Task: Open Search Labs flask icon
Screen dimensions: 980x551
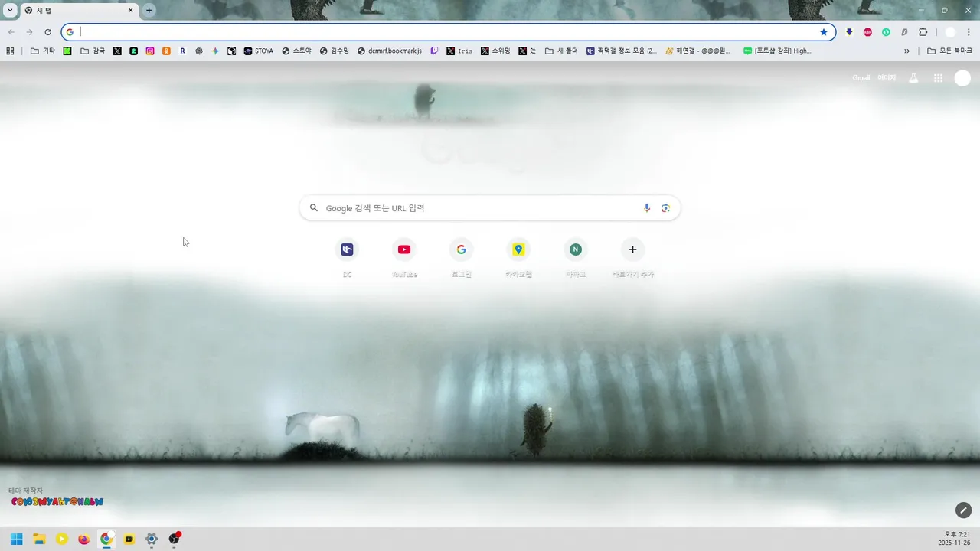Action: click(x=913, y=77)
